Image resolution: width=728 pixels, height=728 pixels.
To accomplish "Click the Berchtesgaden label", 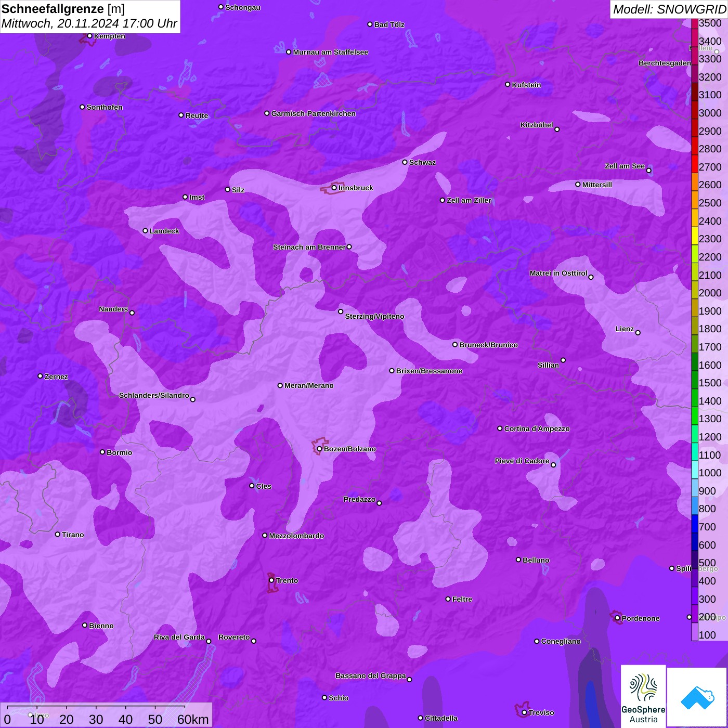I will tap(665, 63).
